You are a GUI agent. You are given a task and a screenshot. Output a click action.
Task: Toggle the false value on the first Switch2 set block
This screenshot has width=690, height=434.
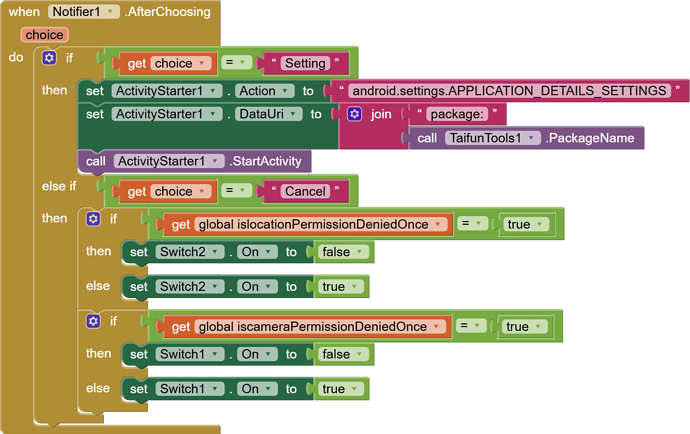coord(343,252)
